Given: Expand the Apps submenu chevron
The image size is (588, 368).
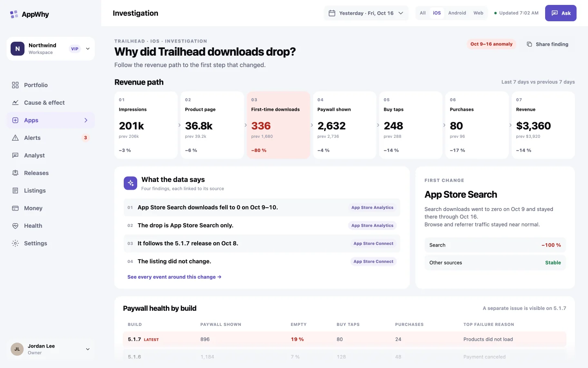Looking at the screenshot, I should 86,120.
